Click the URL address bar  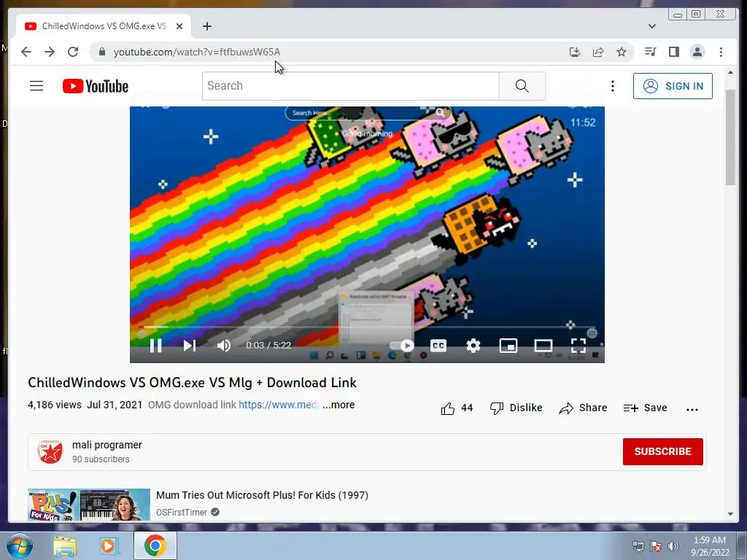tap(329, 52)
